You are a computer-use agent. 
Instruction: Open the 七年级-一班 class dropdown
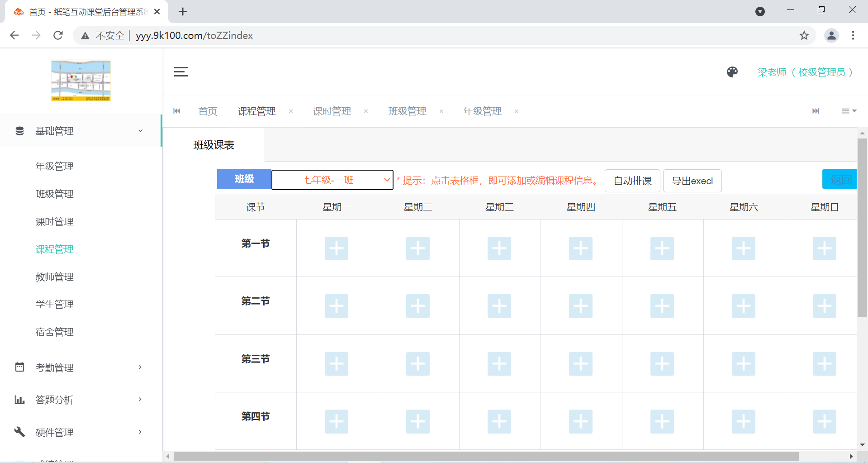tap(332, 180)
